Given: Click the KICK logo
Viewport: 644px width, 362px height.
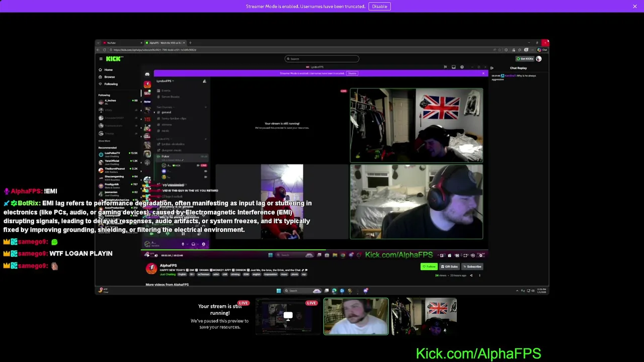Looking at the screenshot, I should [x=114, y=59].
